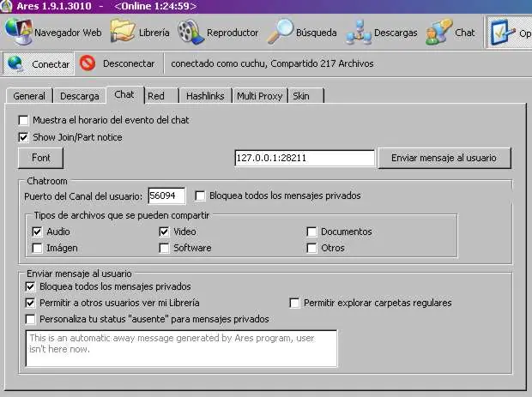Open Librería from toolbar label
The image size is (532, 397).
tap(154, 33)
